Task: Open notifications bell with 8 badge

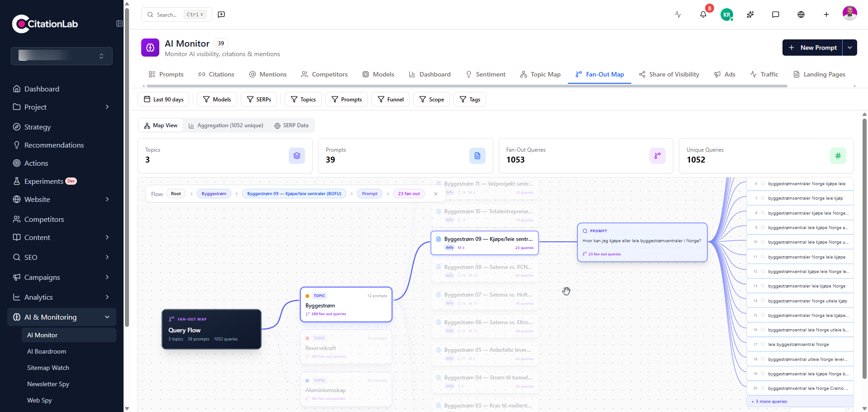Action: (x=703, y=14)
